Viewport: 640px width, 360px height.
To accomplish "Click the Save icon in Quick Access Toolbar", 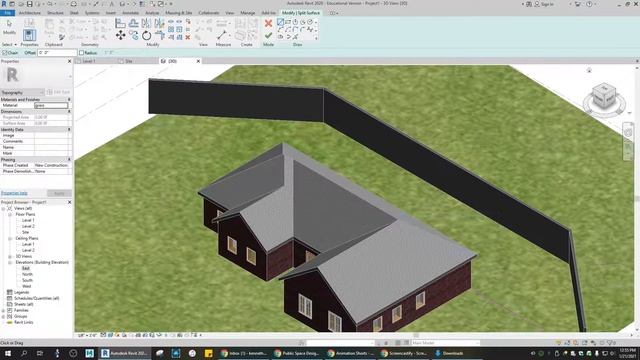I will click(x=29, y=4).
